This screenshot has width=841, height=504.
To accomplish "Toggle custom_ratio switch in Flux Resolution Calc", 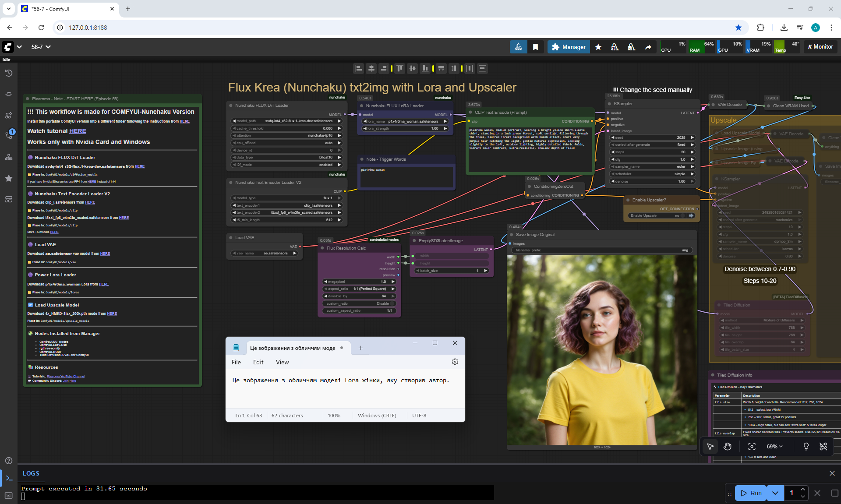I will (393, 303).
